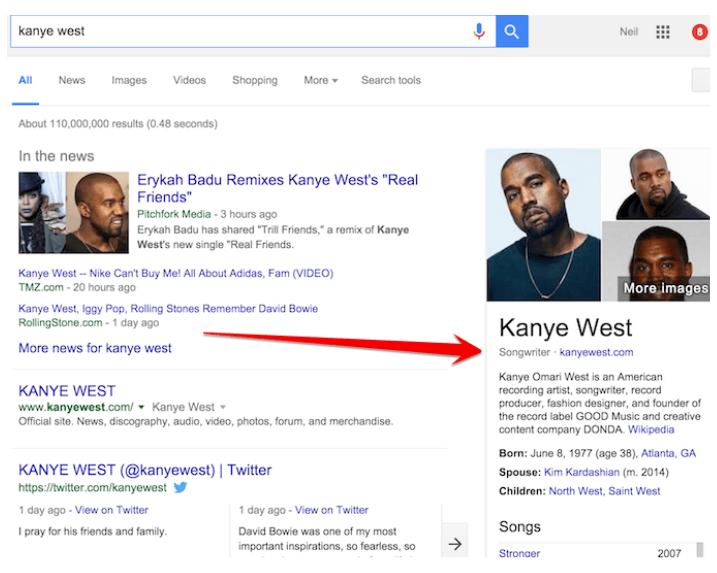Click the Songs list scrollbar
Screen dimensions: 717x573
(x=700, y=549)
